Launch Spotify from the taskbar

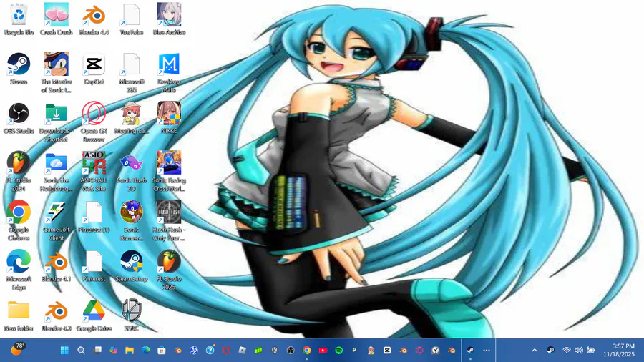click(339, 350)
